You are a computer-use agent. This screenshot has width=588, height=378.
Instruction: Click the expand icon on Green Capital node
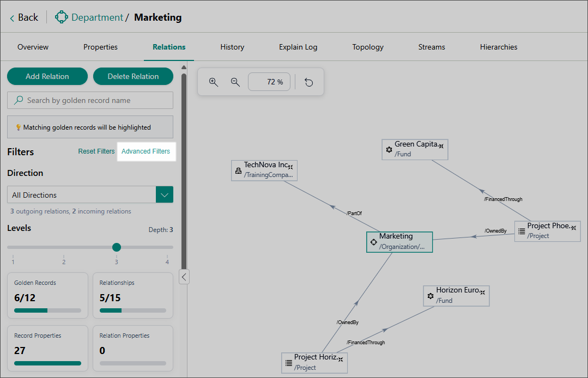pyautogui.click(x=441, y=145)
